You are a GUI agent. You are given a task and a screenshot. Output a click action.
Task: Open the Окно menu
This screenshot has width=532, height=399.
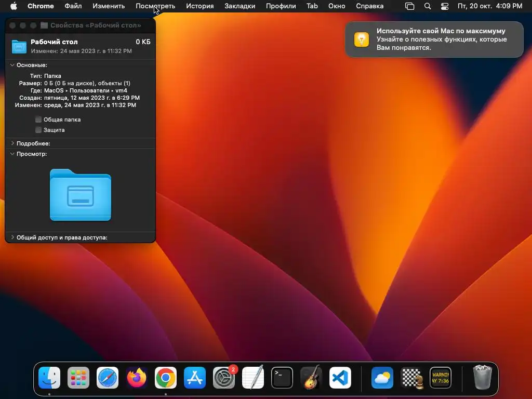click(337, 6)
